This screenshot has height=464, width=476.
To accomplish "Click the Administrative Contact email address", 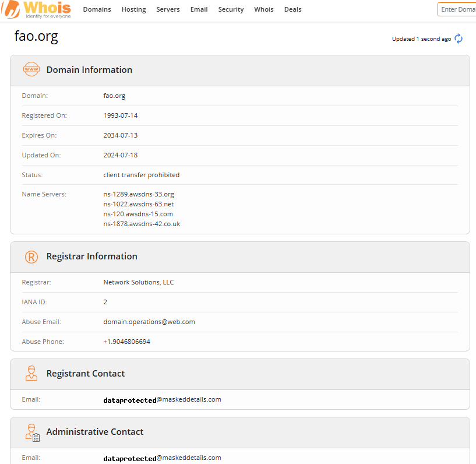I will coord(162,458).
